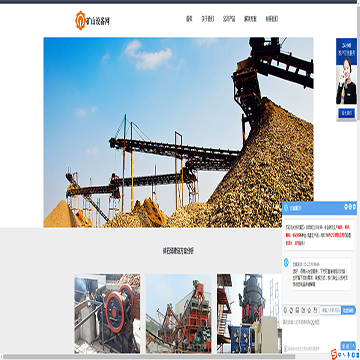Click the microphone icon in Sogou toolbar
Image resolution: width=360 pixels, height=360 pixels.
(x=348, y=355)
